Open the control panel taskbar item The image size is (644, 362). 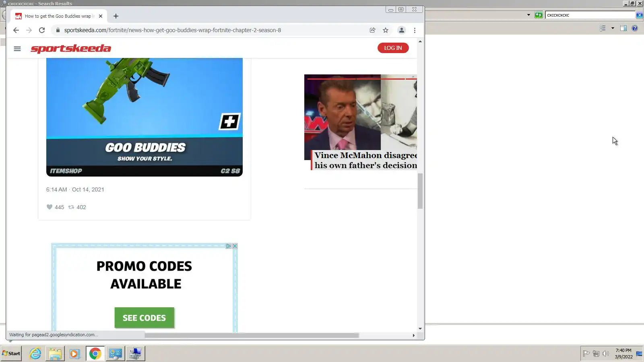[x=115, y=354]
